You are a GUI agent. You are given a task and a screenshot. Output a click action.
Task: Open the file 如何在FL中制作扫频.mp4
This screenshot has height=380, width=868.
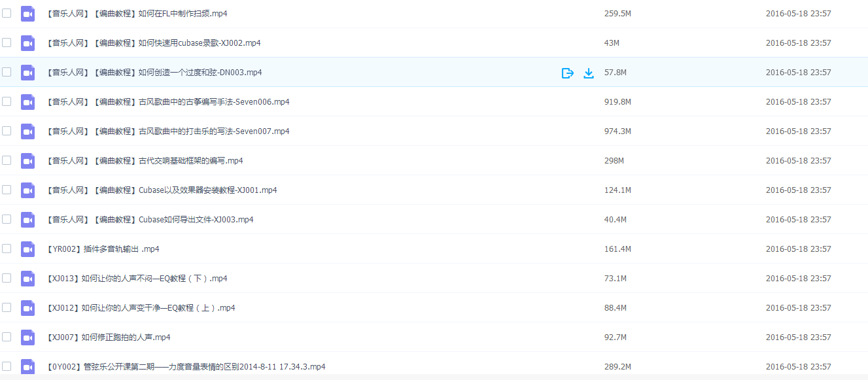[x=137, y=14]
